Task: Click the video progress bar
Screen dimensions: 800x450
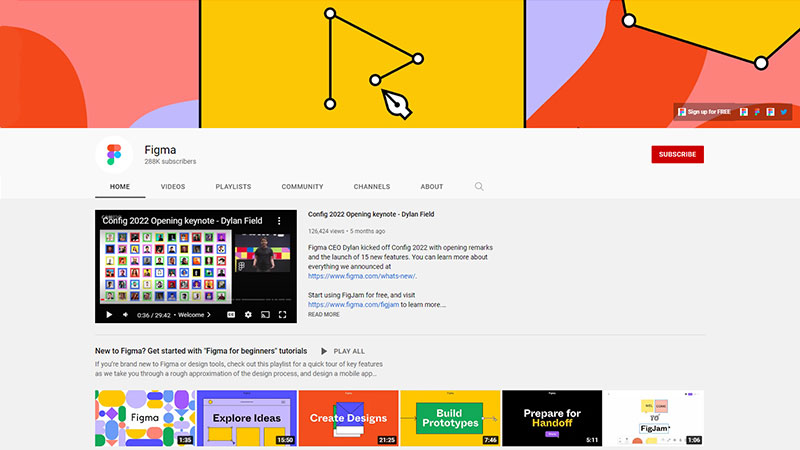Action: point(196,299)
